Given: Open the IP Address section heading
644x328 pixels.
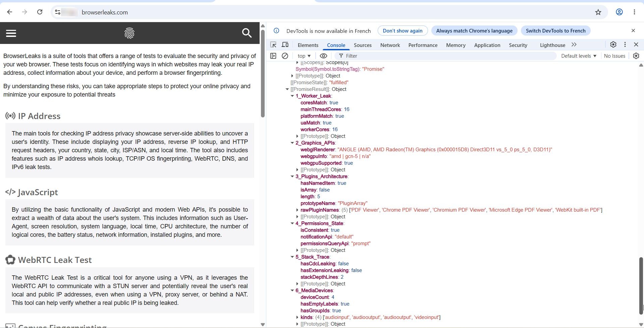Looking at the screenshot, I should coord(39,116).
